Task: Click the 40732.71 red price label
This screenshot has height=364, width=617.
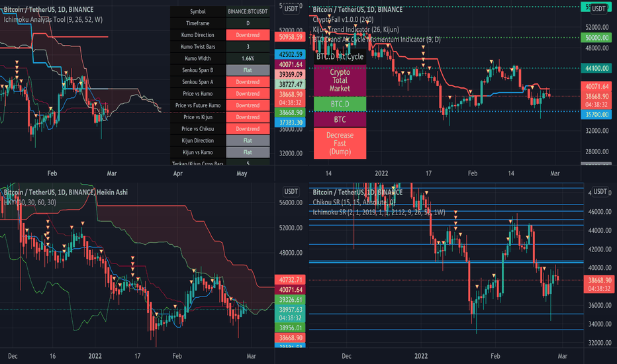Action: 290,280
